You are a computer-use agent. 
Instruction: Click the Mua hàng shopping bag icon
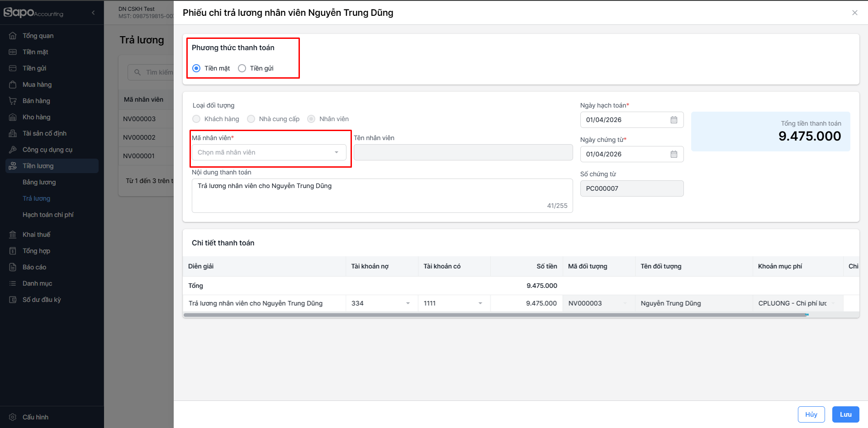[13, 85]
